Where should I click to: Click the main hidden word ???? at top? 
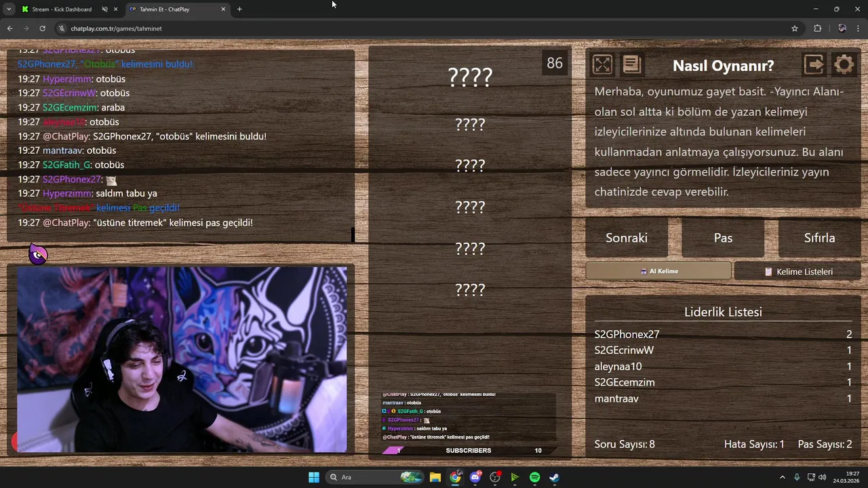[470, 77]
